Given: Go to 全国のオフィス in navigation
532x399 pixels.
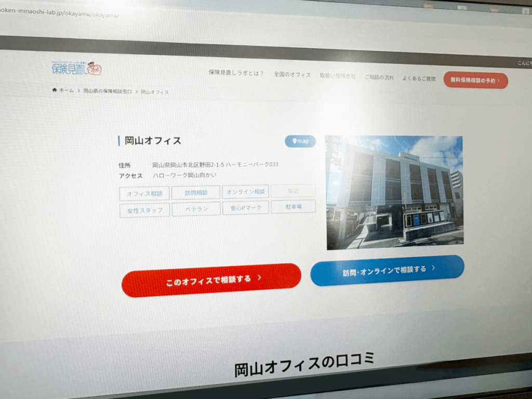Looking at the screenshot, I should click(x=292, y=75).
